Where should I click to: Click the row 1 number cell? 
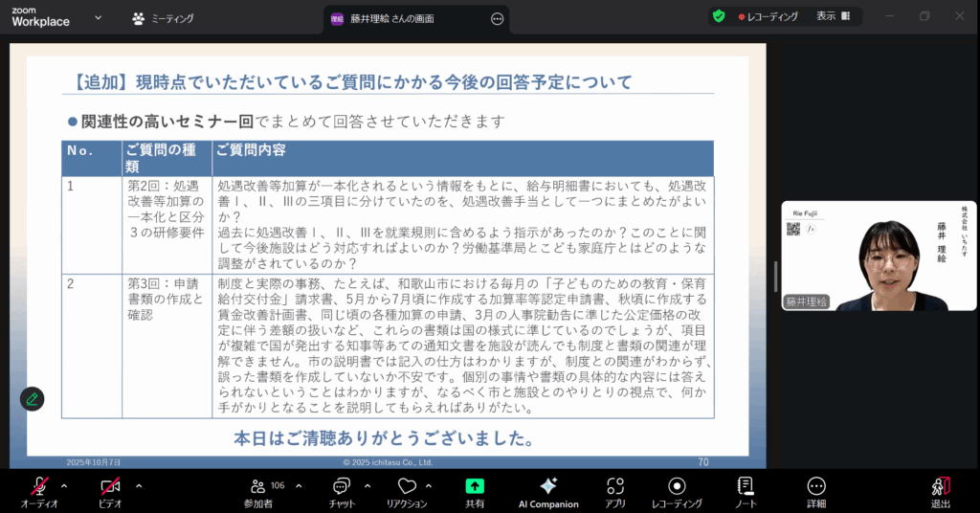(x=92, y=225)
